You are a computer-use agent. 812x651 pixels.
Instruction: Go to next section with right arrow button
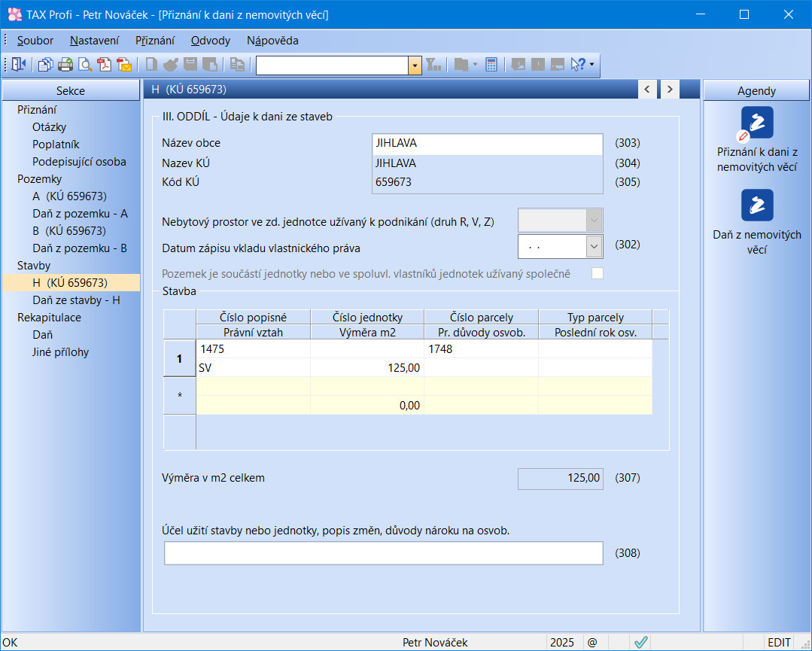(x=668, y=90)
